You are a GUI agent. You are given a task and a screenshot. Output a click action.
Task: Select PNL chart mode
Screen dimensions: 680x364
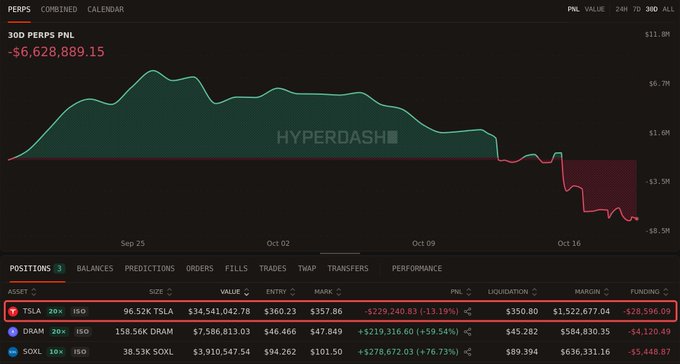point(573,9)
